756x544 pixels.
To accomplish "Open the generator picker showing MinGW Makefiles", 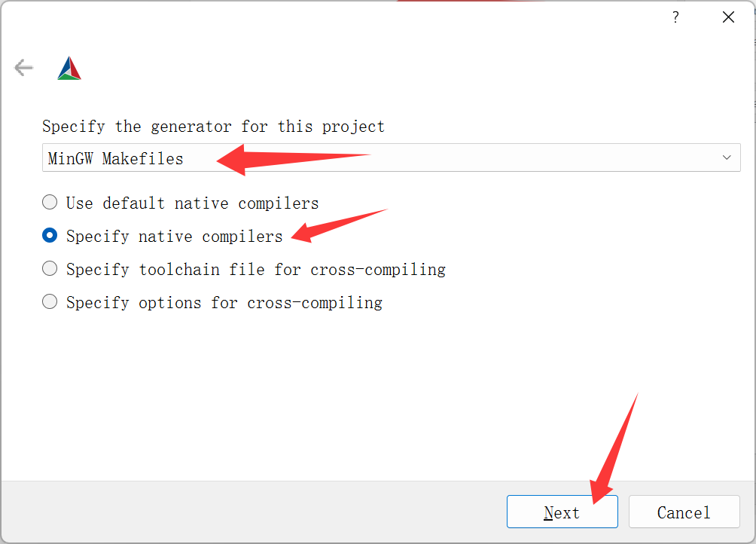I will tap(727, 157).
